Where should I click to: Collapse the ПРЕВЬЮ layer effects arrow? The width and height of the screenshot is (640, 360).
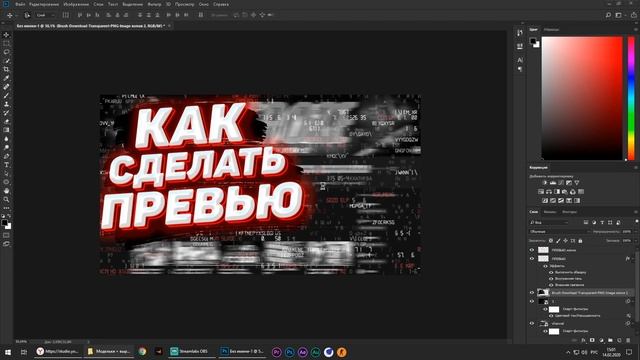[633, 259]
